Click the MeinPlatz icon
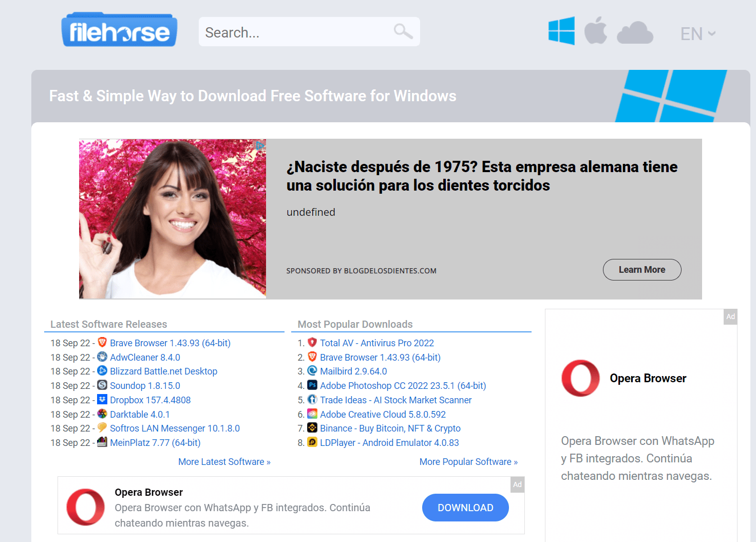 point(102,442)
